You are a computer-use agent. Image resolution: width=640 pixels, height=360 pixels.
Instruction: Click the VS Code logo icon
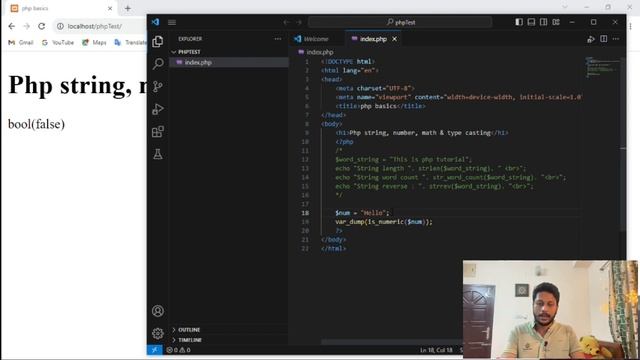pyautogui.click(x=155, y=22)
